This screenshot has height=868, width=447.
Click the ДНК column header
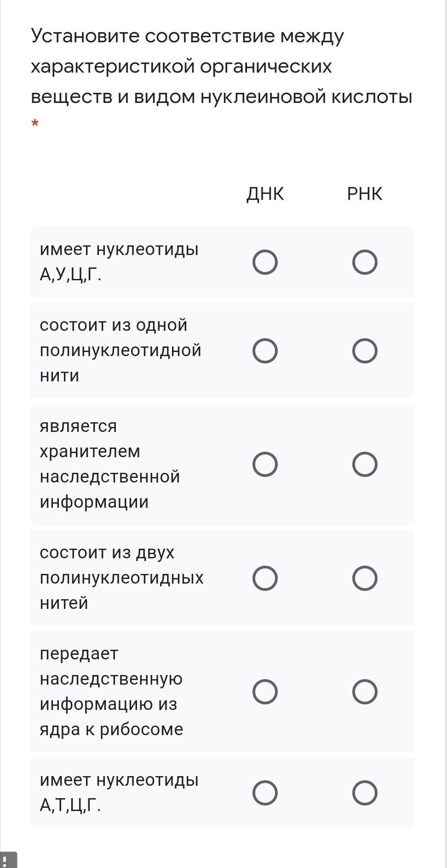coord(265,194)
